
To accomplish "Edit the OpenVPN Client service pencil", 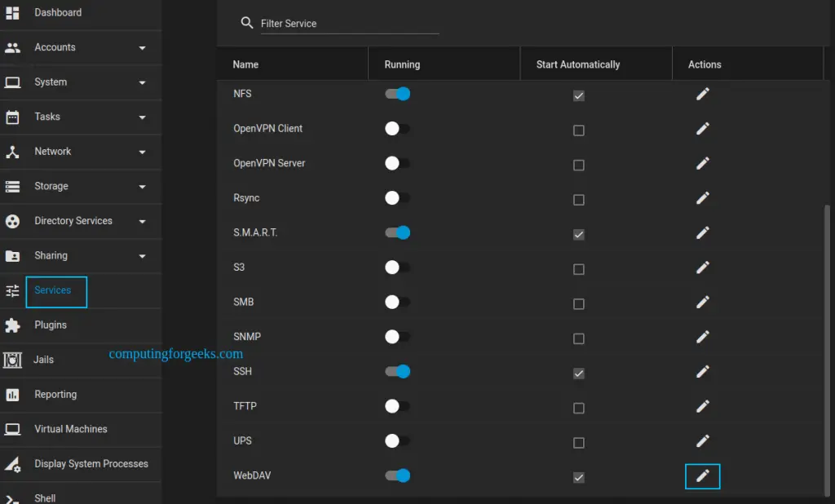I will tap(702, 129).
